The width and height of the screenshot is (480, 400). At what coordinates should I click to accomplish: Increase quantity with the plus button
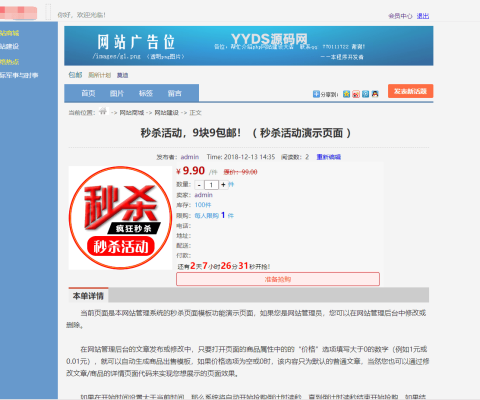(x=223, y=184)
